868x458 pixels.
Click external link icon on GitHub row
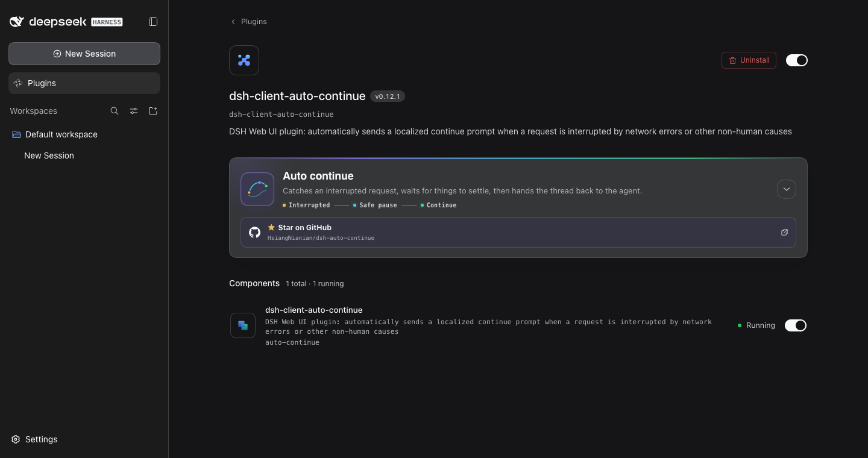pyautogui.click(x=784, y=232)
